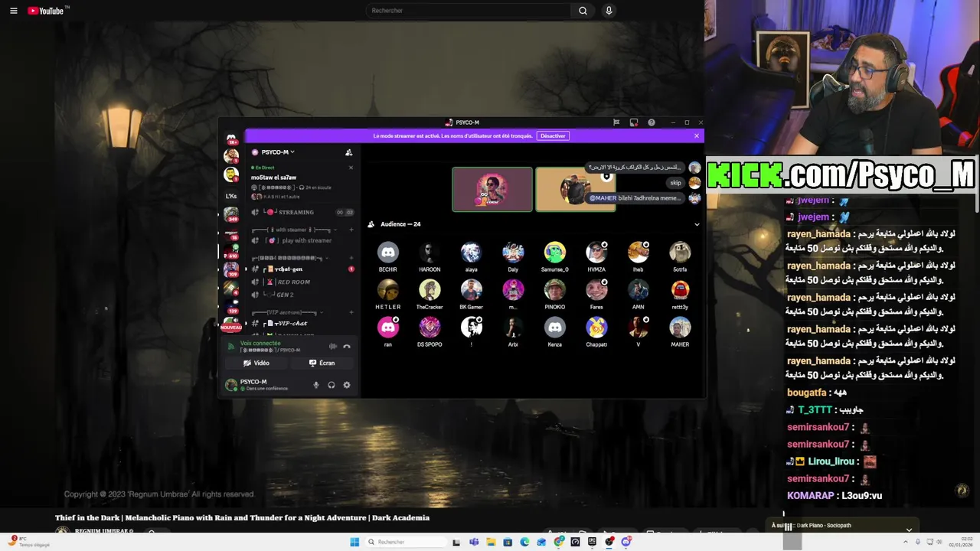The image size is (980, 551).
Task: Click the 'skip' chat message bubble
Action: pyautogui.click(x=675, y=183)
